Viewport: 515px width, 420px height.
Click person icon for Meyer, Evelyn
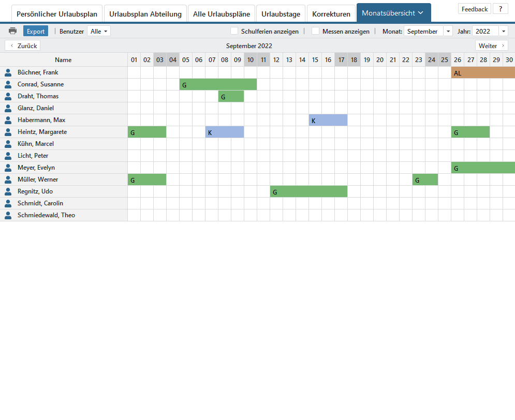[8, 168]
